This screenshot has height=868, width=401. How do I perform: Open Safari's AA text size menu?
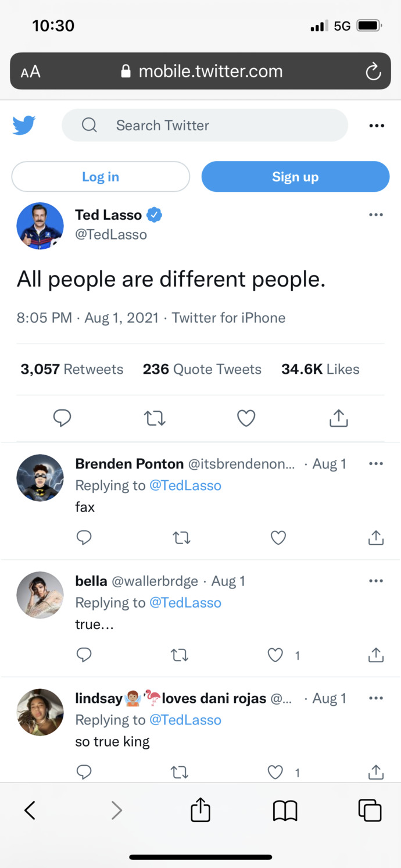tap(31, 72)
